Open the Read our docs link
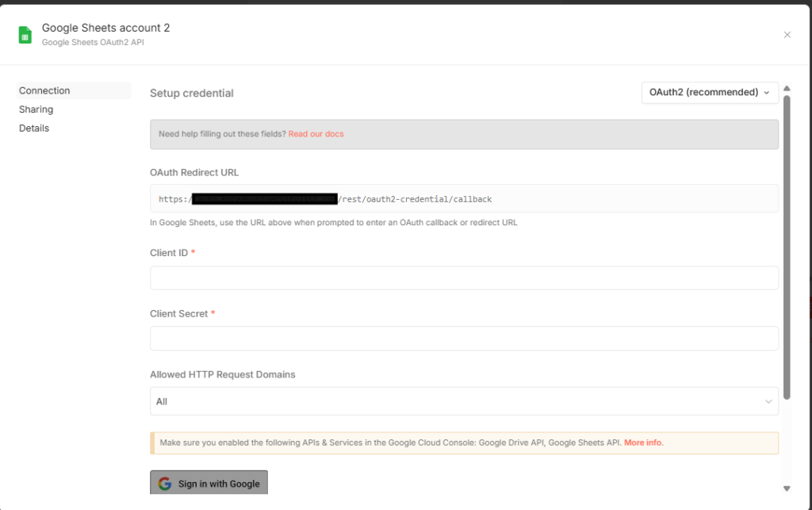 coord(316,134)
